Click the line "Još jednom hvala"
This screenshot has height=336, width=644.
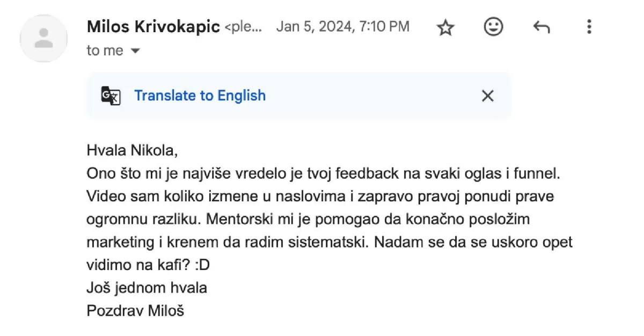pos(147,288)
